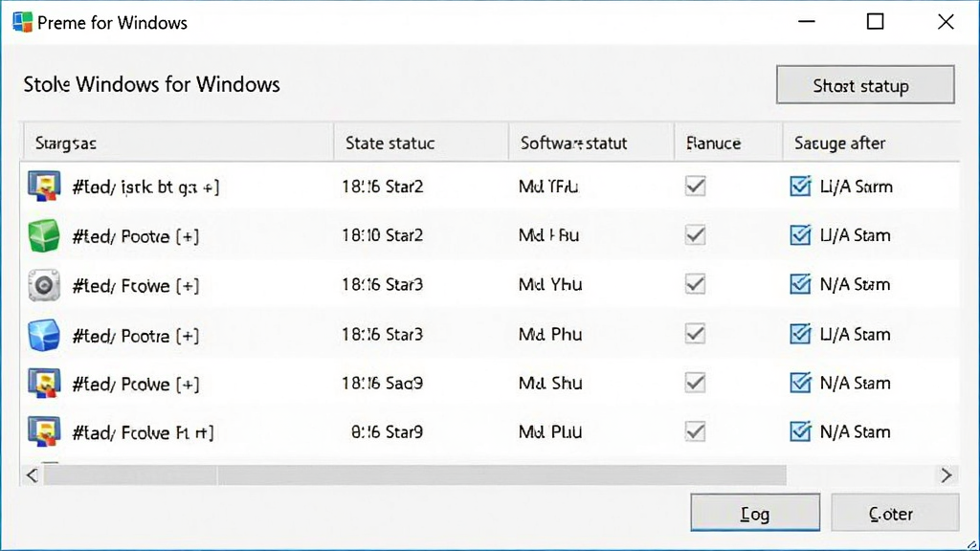
Task: Click the window resize grip corner
Action: coord(972,544)
